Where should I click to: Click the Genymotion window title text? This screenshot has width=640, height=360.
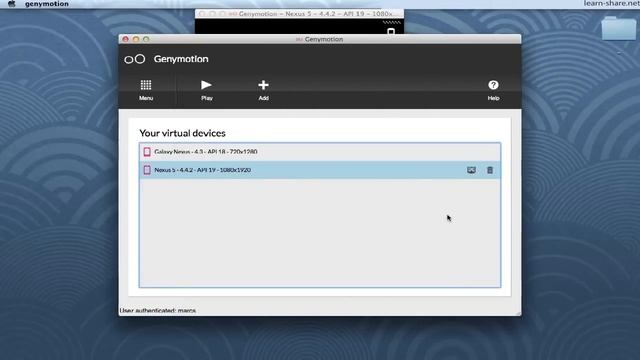[x=324, y=39]
